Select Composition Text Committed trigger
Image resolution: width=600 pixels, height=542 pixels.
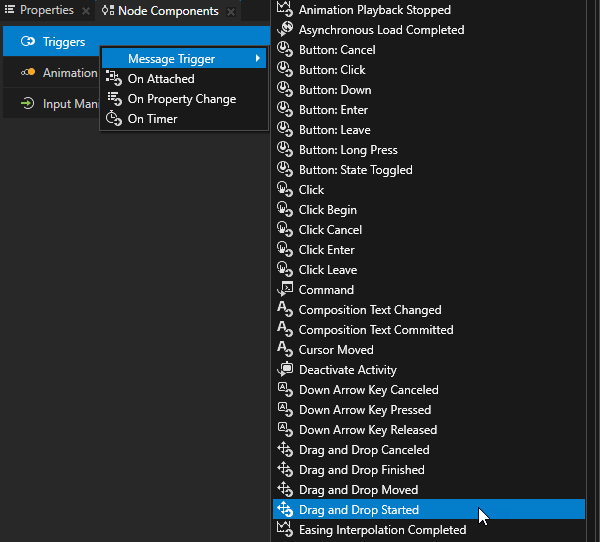[429, 329]
